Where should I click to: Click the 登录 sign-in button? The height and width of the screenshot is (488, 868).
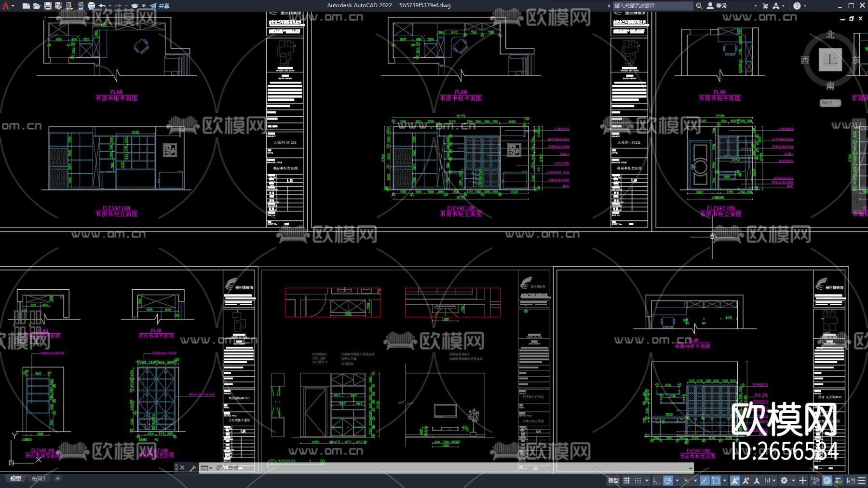pos(717,6)
